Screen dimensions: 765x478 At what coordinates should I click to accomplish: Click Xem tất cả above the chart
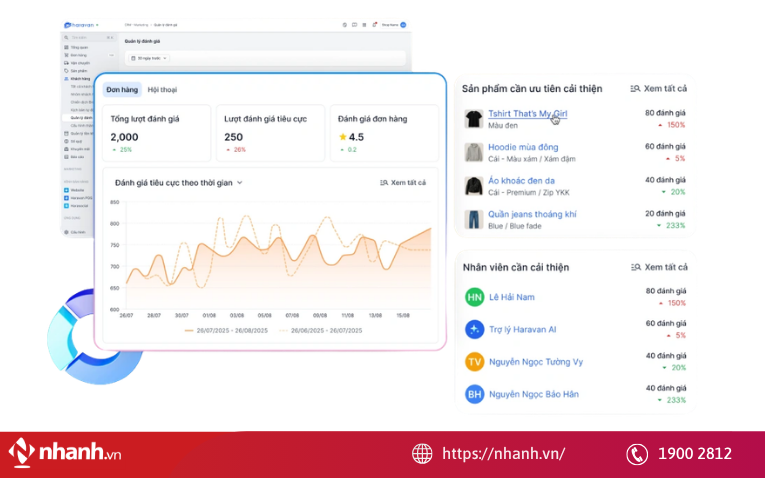(403, 183)
